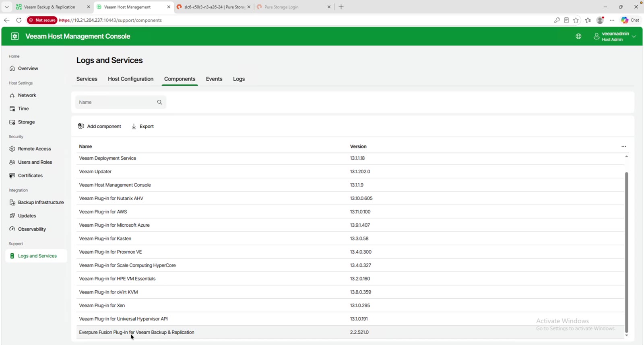This screenshot has width=644, height=345.
Task: Open Backup Infrastructure in the sidebar
Action: [x=37, y=202]
